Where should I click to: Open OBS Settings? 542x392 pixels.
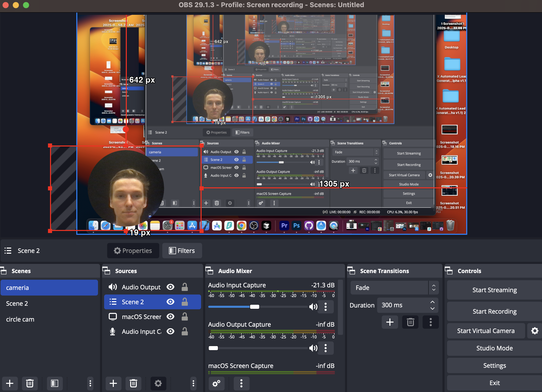(x=494, y=365)
